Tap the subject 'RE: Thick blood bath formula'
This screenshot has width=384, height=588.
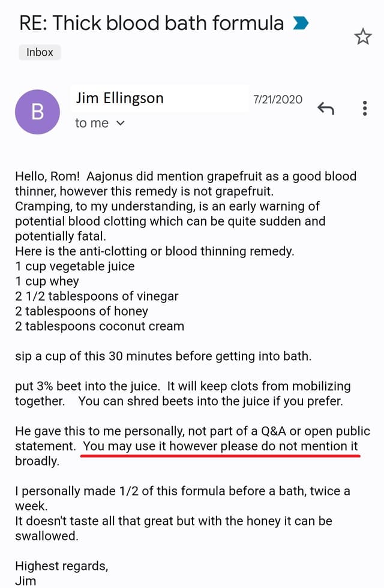[x=151, y=23]
